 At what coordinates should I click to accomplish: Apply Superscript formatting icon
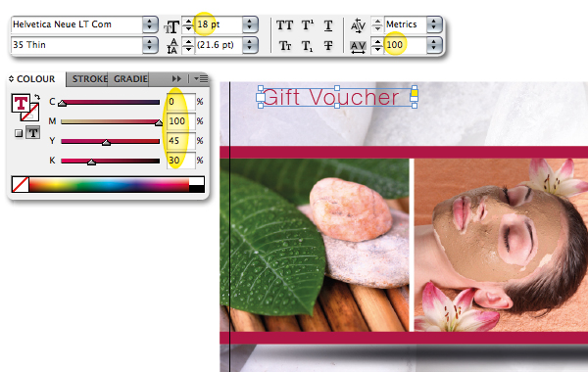[x=308, y=25]
